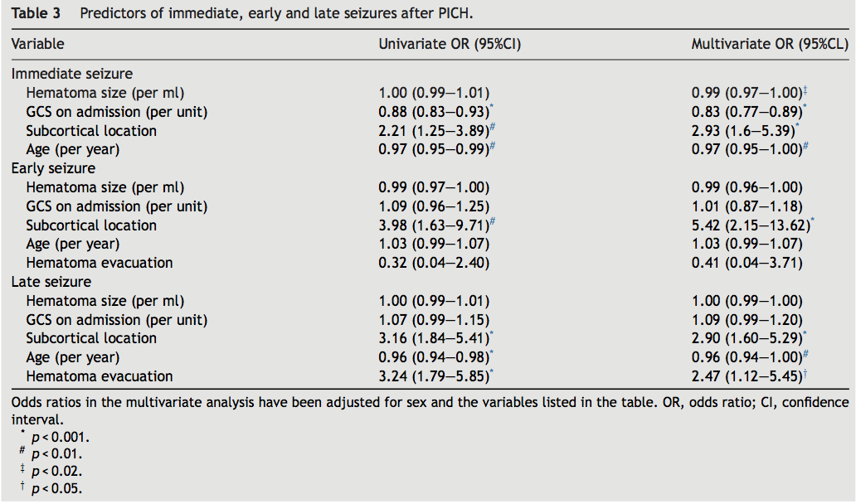856x504 pixels.
Task: Click the "Univariate OR (95%CI)" column header
Action: coord(450,44)
